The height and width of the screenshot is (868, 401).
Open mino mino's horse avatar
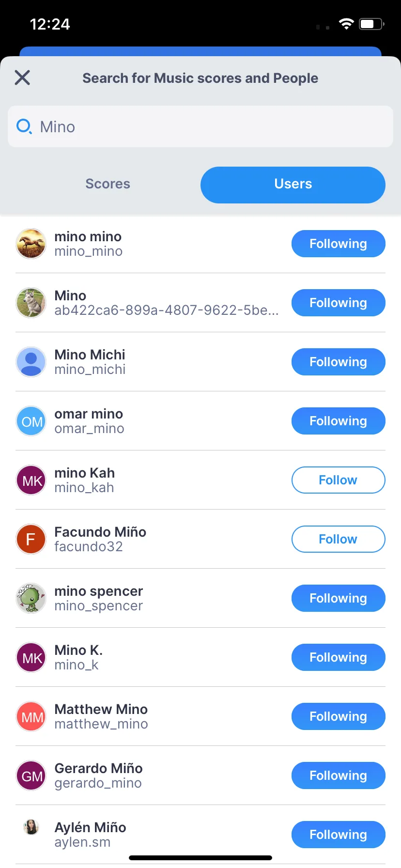31,244
